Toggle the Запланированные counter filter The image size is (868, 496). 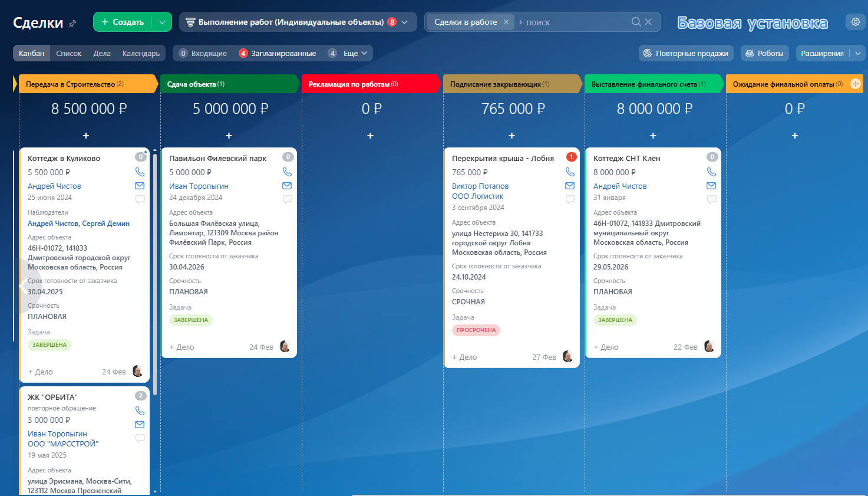point(278,53)
